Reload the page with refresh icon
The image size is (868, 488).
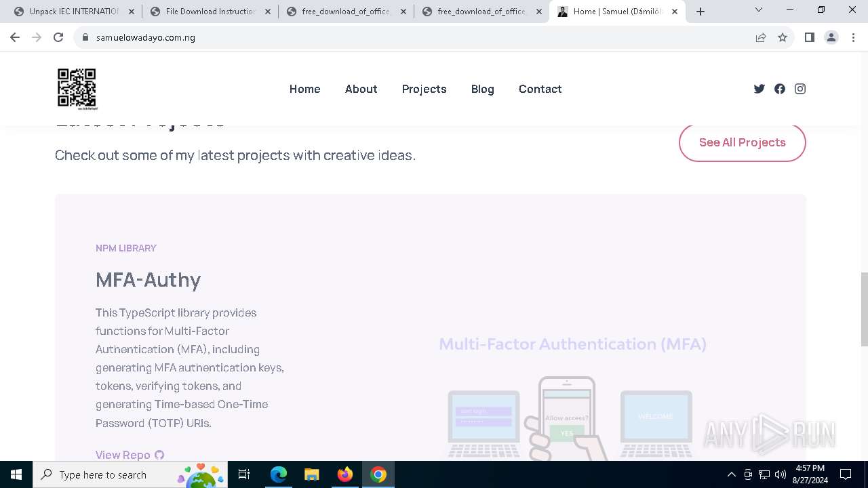click(x=58, y=37)
